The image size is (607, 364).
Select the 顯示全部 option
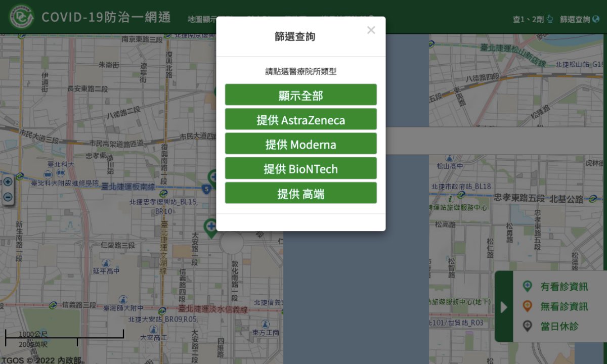pos(300,95)
